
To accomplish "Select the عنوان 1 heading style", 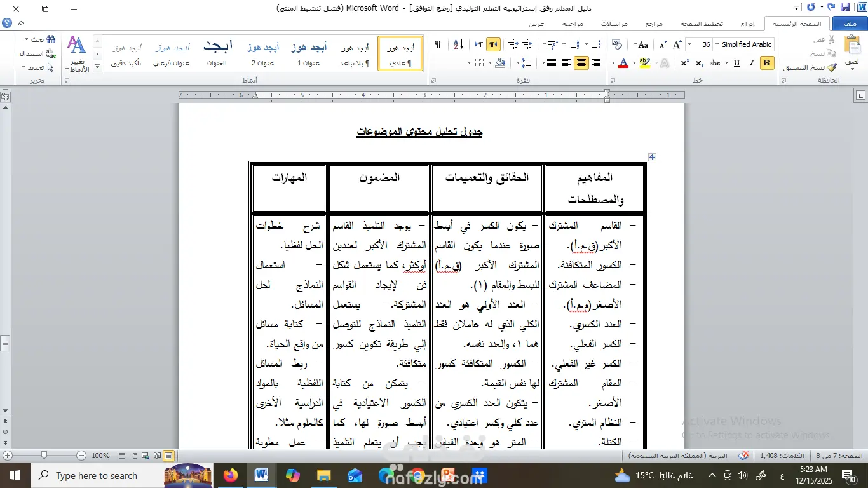I will click(309, 53).
